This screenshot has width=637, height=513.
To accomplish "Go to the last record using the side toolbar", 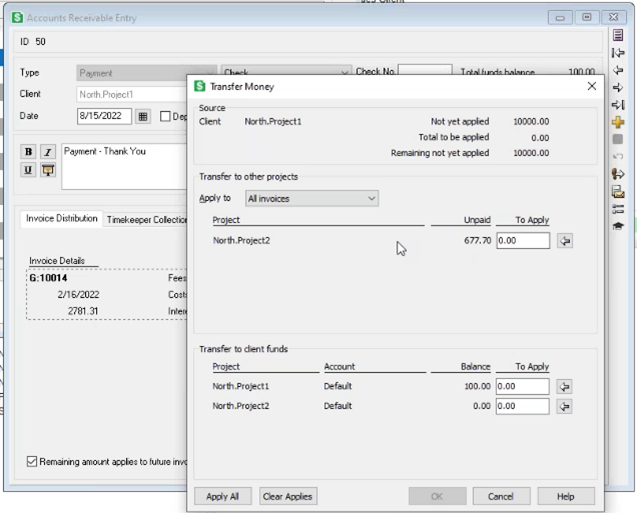I will point(618,105).
